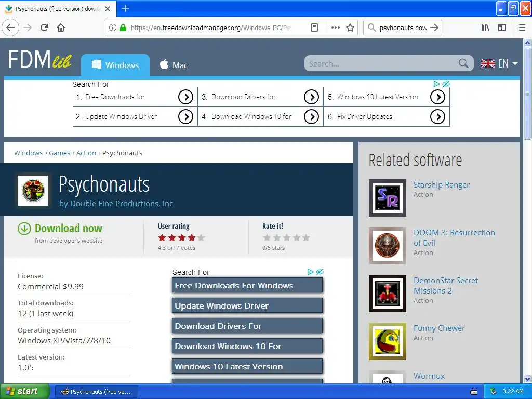Open Starship Ranger link

(442, 185)
